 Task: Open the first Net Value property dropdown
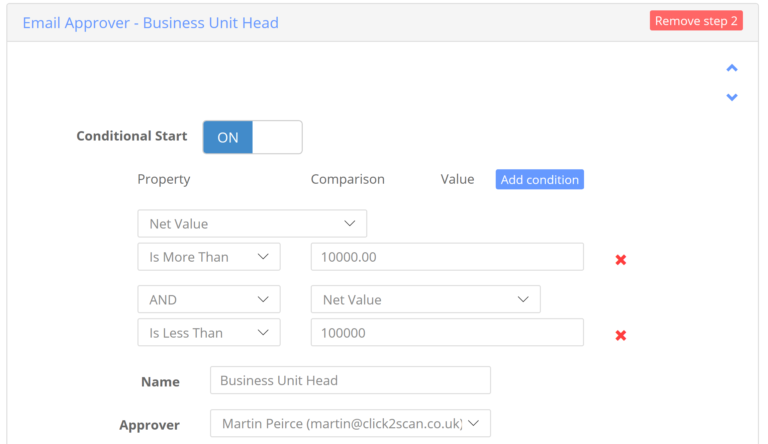251,223
